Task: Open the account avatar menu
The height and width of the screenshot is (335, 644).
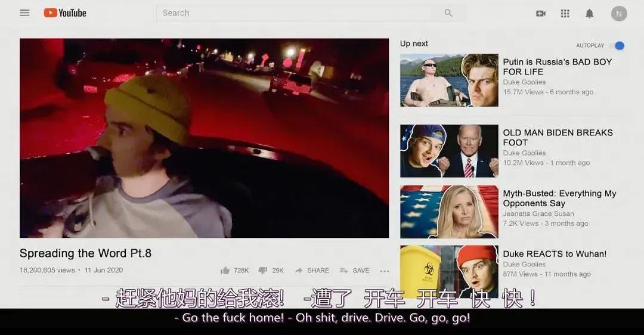Action: [x=619, y=13]
